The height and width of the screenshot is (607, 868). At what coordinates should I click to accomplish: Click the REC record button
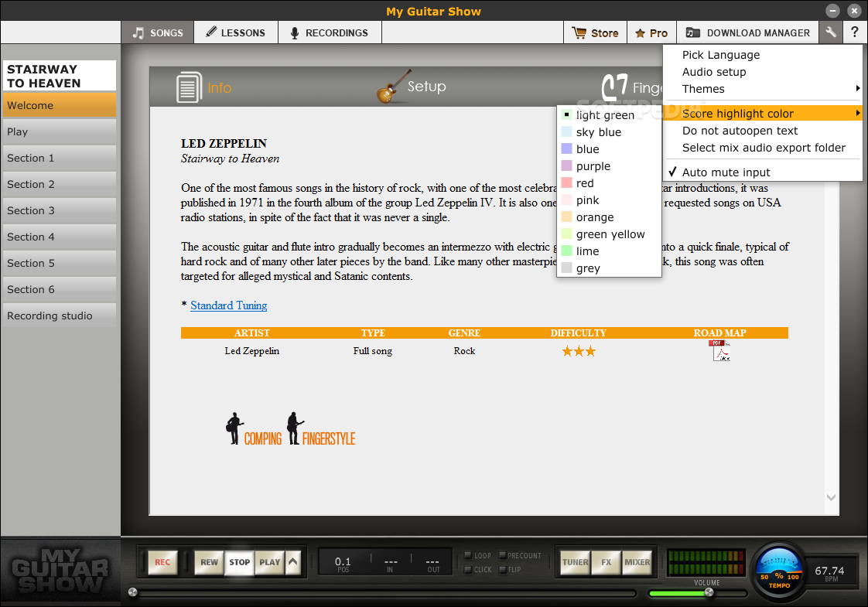pyautogui.click(x=162, y=562)
